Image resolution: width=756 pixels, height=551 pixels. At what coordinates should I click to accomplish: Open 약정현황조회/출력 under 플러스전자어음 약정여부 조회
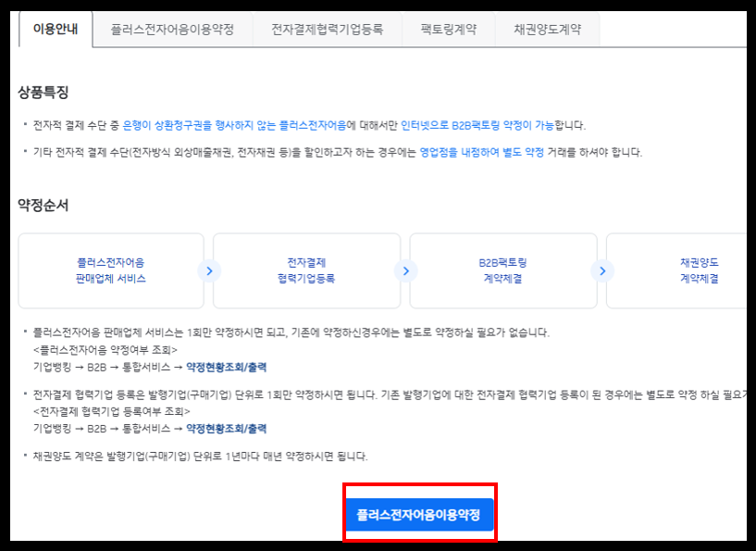click(x=226, y=367)
